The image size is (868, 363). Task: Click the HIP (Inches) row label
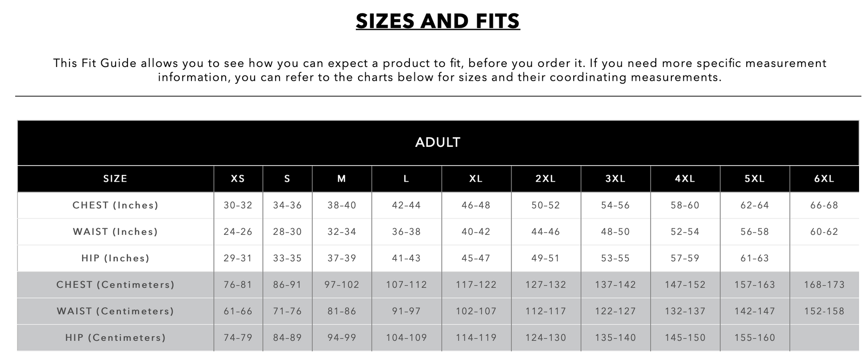pyautogui.click(x=116, y=258)
